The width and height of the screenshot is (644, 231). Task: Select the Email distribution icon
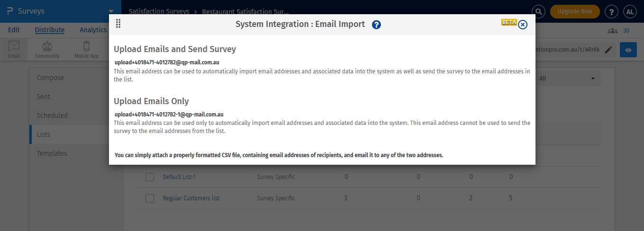point(14,50)
